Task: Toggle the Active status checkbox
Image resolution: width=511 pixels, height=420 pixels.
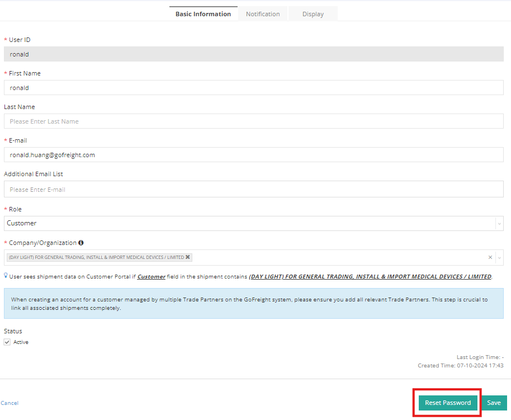Action: 7,342
